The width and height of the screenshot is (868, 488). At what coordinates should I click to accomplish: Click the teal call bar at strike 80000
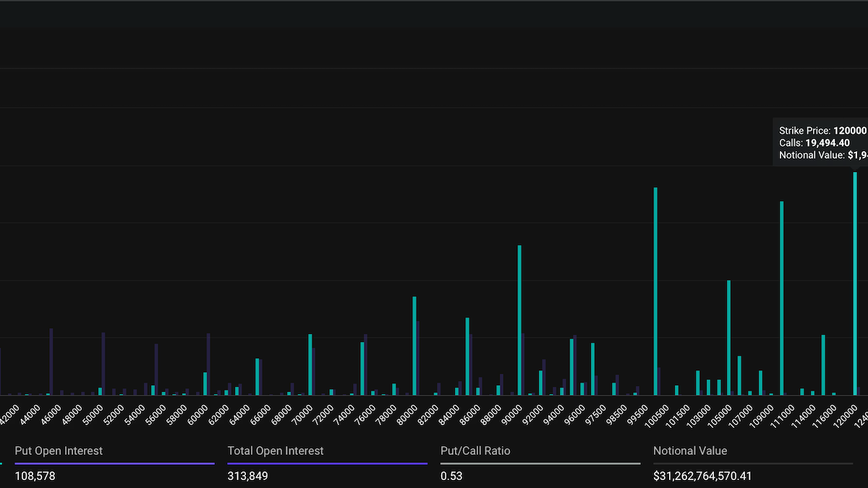414,346
